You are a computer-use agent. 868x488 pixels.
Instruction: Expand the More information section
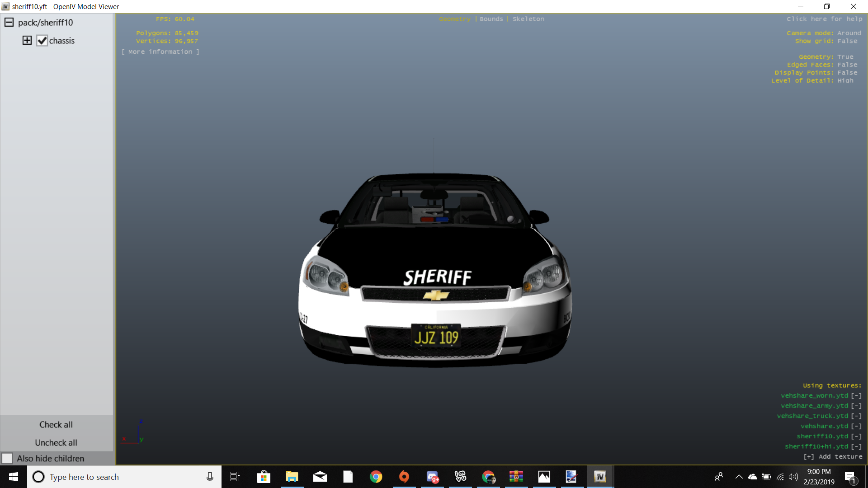point(160,52)
